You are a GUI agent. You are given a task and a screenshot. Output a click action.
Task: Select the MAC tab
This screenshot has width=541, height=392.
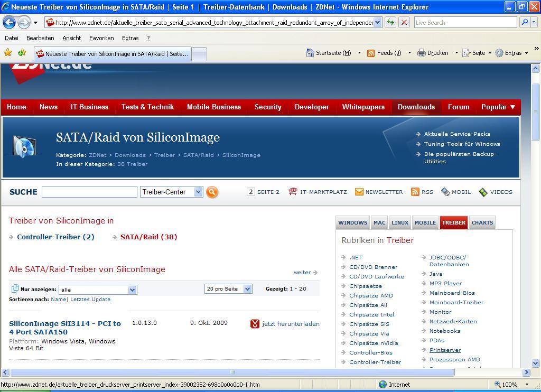coord(379,222)
